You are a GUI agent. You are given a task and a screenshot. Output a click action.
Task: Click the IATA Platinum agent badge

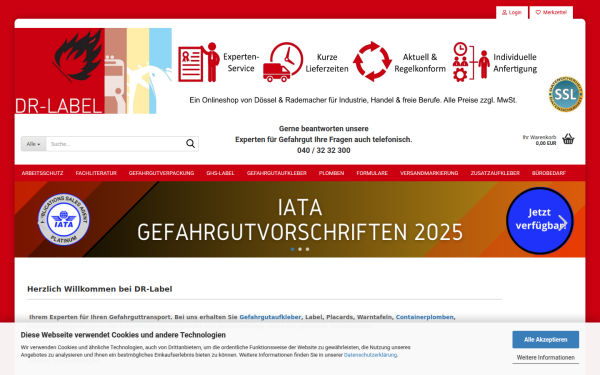(x=64, y=220)
